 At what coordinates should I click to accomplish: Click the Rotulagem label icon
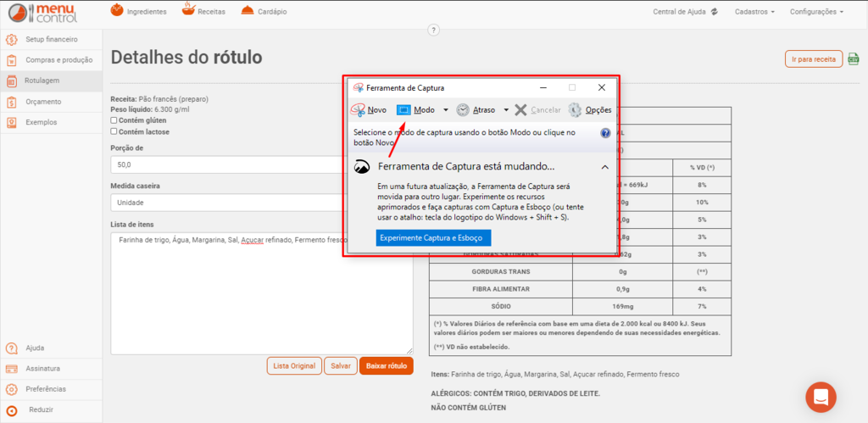12,81
